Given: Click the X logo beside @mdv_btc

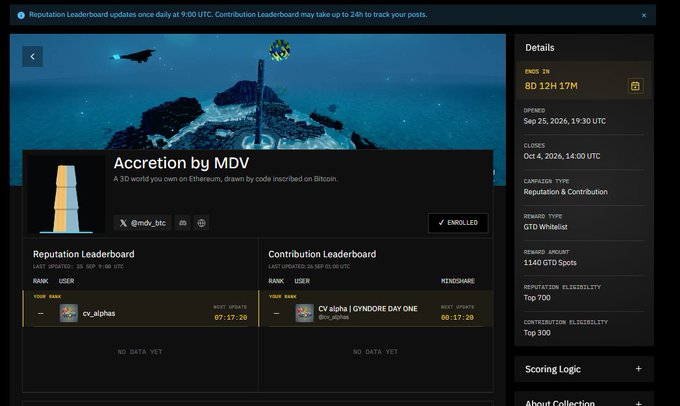Looking at the screenshot, I should point(123,223).
